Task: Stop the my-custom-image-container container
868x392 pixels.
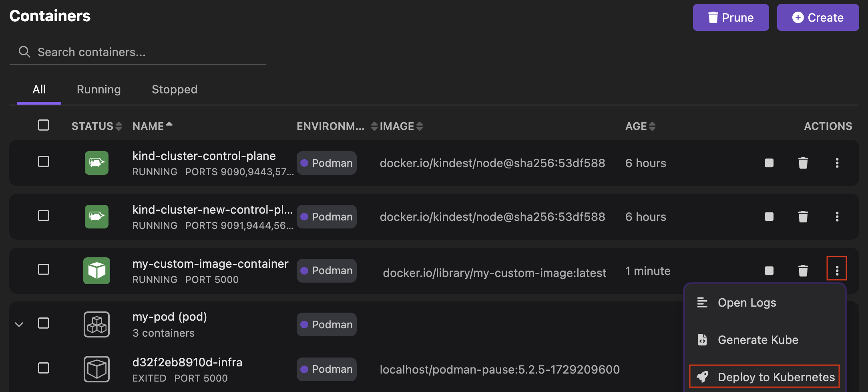Action: point(769,271)
